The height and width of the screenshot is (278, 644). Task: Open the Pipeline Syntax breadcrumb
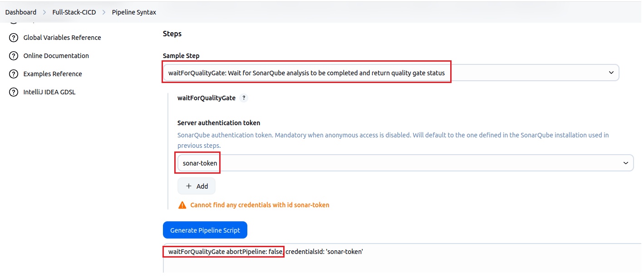134,12
